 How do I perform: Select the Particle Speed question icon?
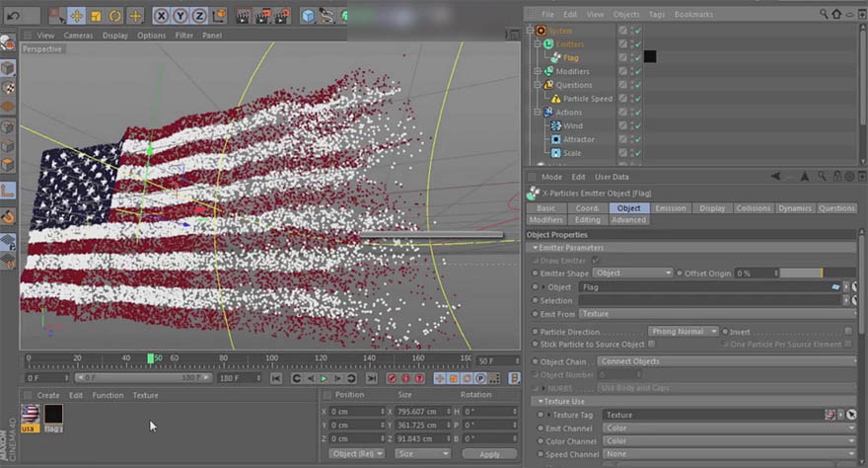click(555, 99)
